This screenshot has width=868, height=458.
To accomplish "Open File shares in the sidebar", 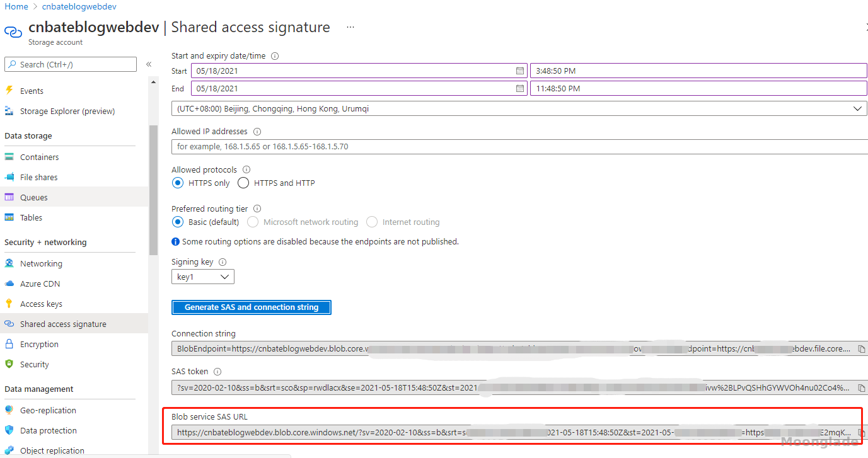I will 38,177.
